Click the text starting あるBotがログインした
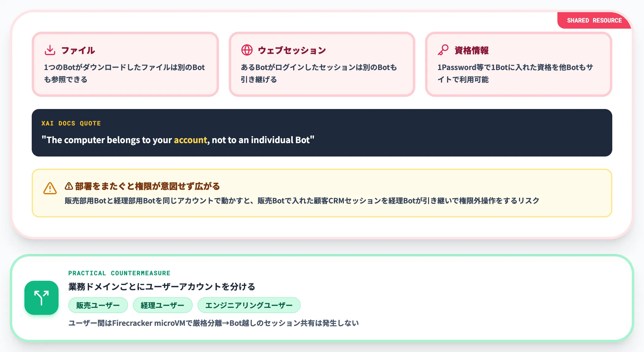Screen dimensions: 644x352 319,73
